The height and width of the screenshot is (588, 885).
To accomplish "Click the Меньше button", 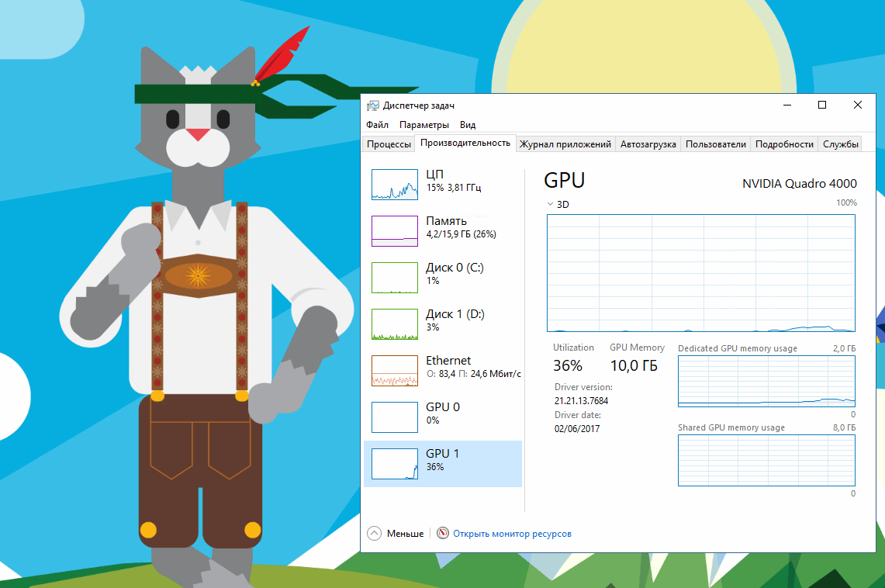I will [407, 533].
